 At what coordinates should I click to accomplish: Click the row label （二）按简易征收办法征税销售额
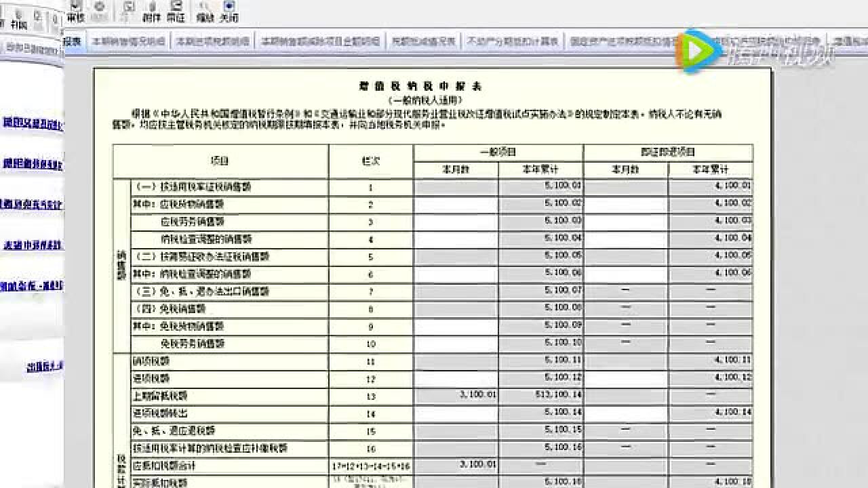pos(200,257)
